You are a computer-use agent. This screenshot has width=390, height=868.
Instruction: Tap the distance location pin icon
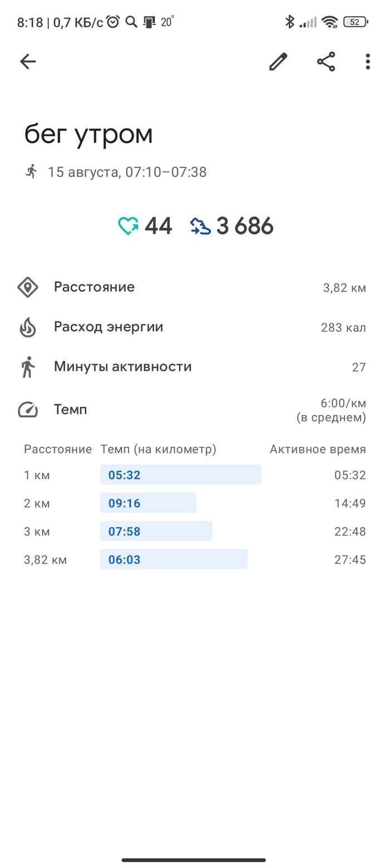click(28, 287)
